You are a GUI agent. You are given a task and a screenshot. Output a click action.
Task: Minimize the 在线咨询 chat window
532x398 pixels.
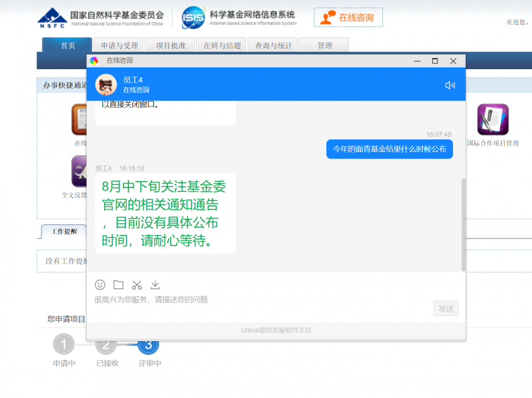pos(417,61)
